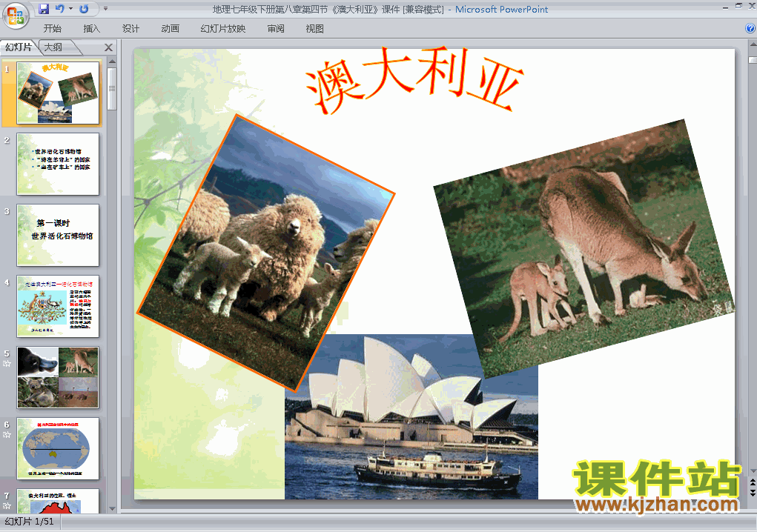
Task: Select the sheep photo on the slide
Action: (266, 253)
